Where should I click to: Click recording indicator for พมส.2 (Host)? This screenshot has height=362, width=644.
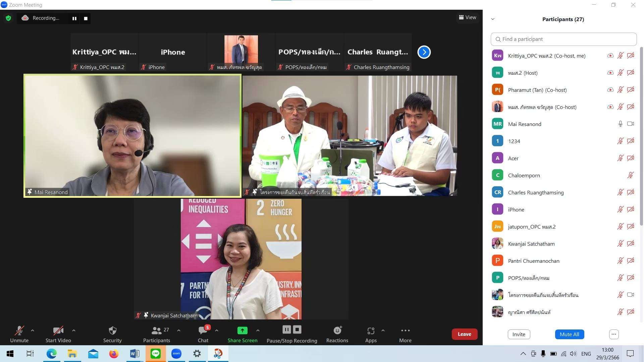tap(610, 73)
